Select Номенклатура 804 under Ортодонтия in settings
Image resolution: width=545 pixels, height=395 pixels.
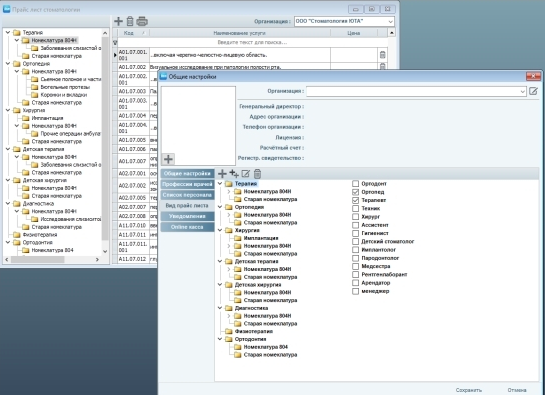tap(266, 347)
